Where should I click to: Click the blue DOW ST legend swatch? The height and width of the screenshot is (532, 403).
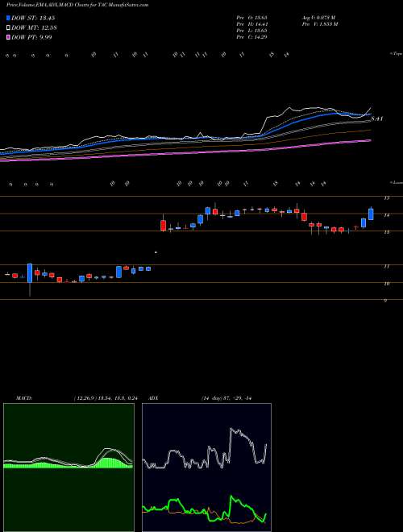(x=9, y=18)
